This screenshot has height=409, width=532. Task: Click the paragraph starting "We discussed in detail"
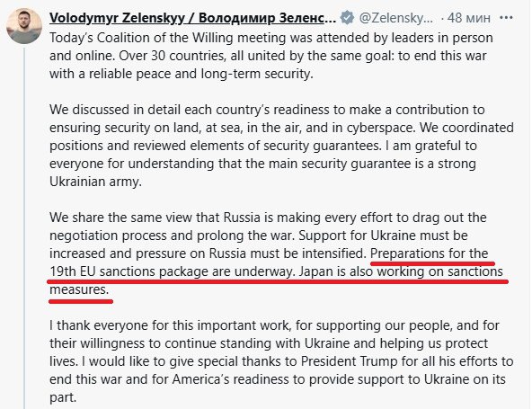pyautogui.click(x=281, y=146)
